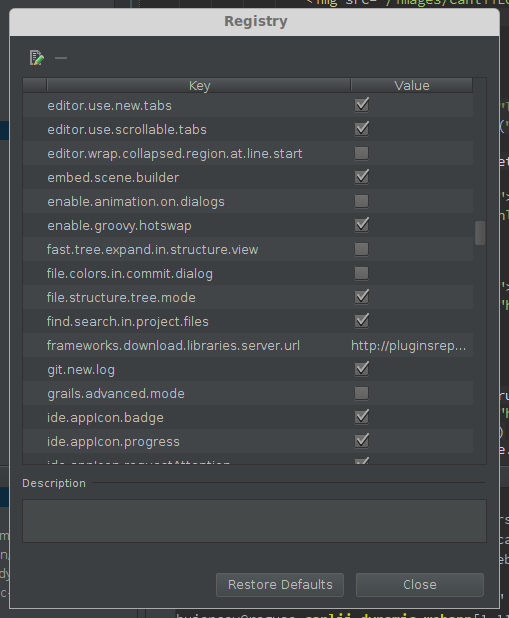Toggle enable.groovy.hotswap checkbox
509x618 pixels.
(x=362, y=225)
